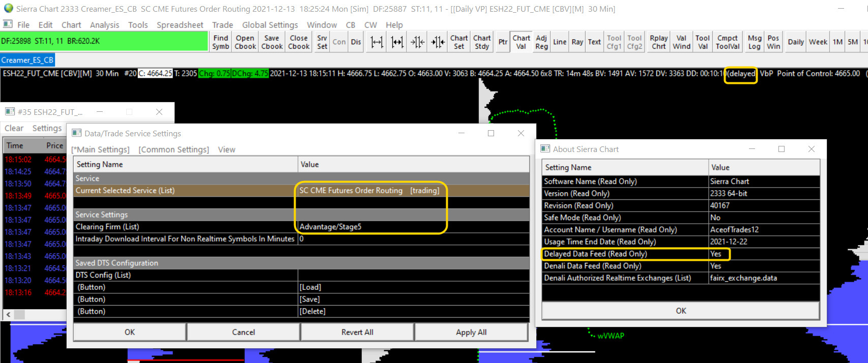
Task: Click the Dis disconnect toolbar button
Action: point(356,42)
